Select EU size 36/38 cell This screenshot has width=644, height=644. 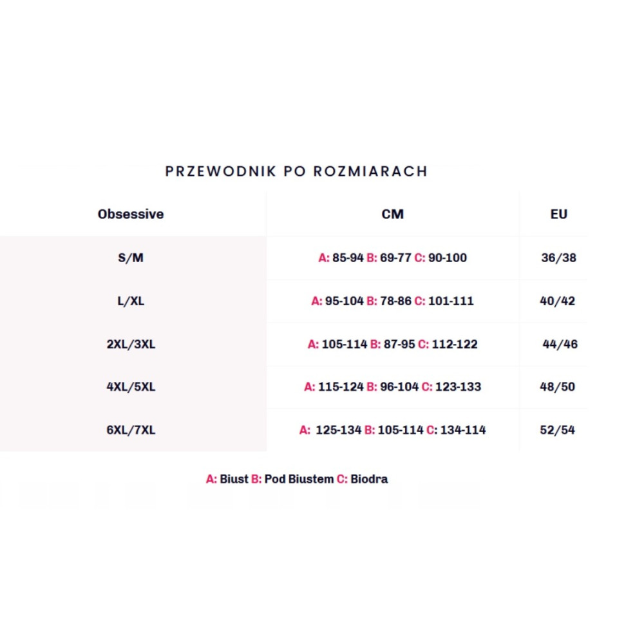point(558,258)
